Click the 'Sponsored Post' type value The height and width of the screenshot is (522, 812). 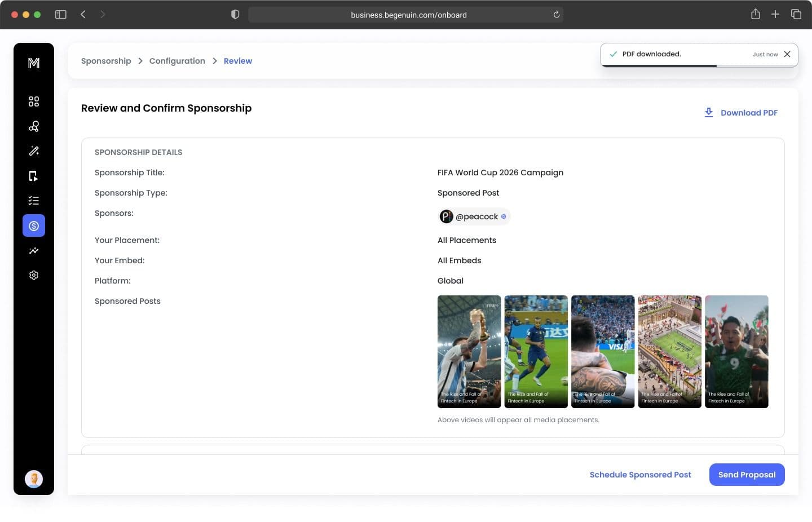click(x=468, y=193)
